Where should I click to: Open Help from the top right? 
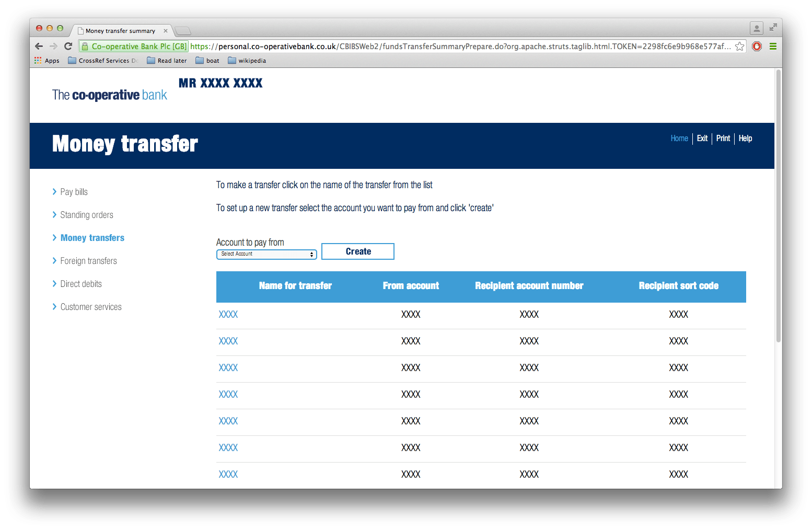pos(745,138)
